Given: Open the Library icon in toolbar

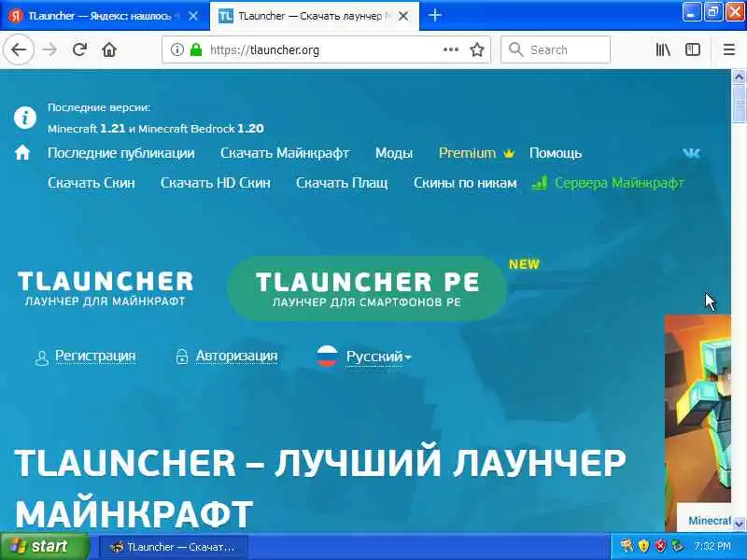Looking at the screenshot, I should pos(663,49).
